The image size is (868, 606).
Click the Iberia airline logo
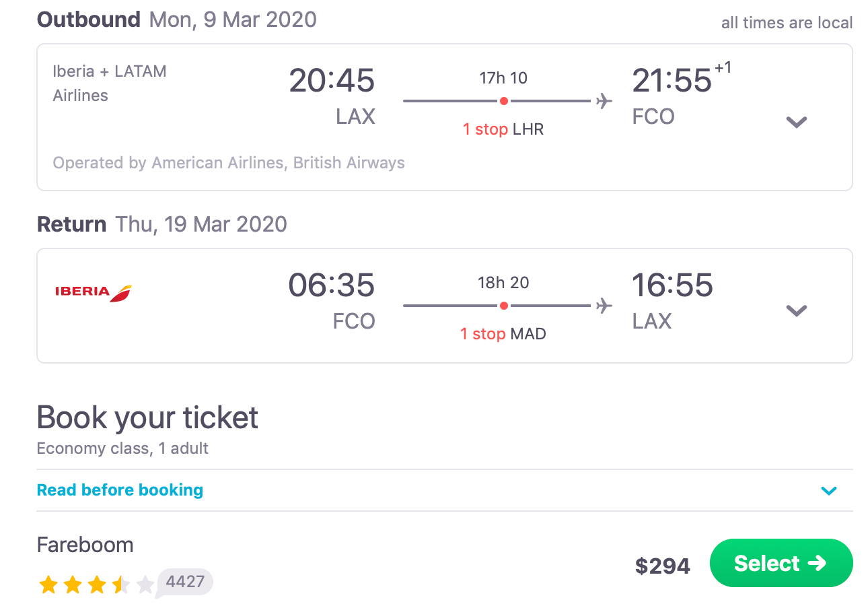(93, 292)
